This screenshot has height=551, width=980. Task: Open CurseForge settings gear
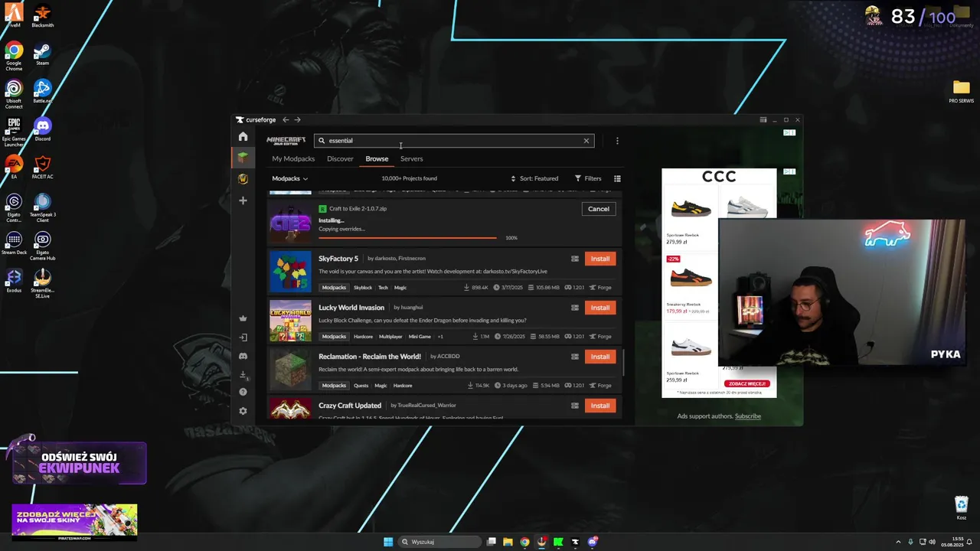[243, 411]
